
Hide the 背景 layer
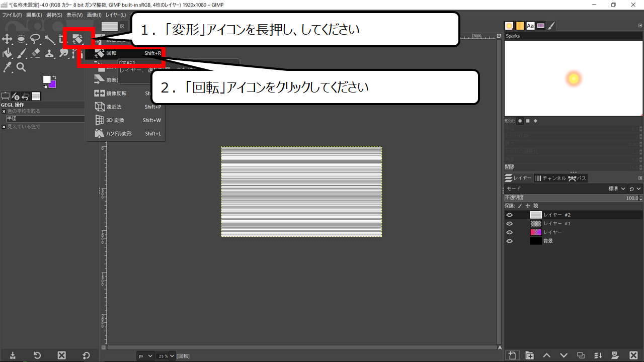pos(510,241)
